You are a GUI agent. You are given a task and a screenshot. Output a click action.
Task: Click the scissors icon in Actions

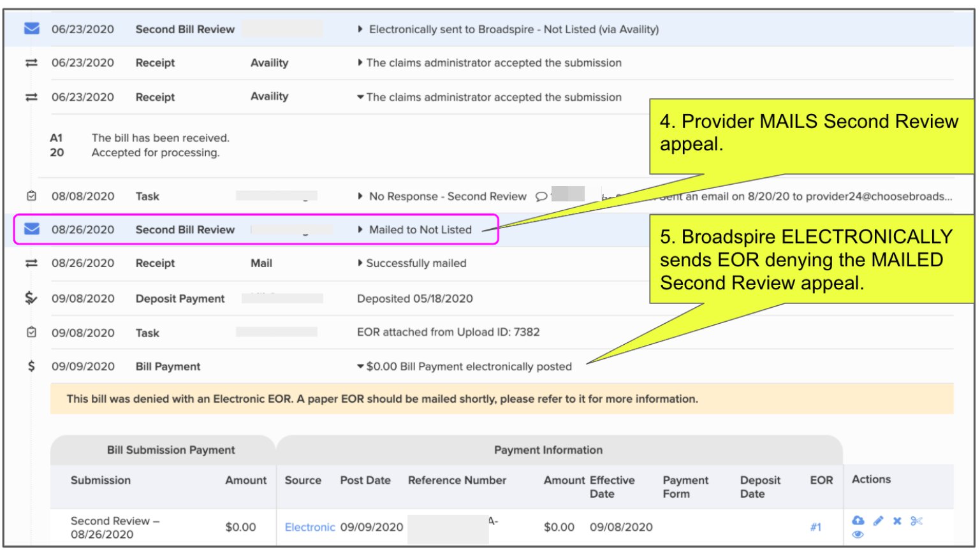pyautogui.click(x=916, y=521)
